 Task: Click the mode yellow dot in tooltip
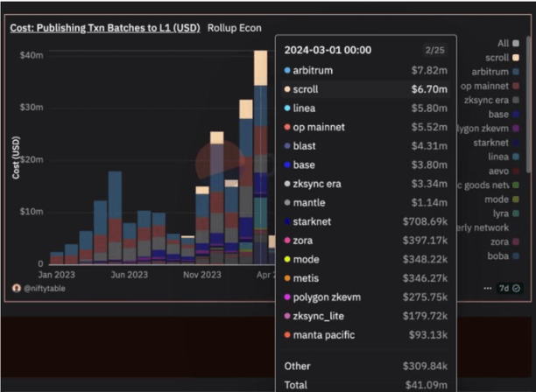tap(288, 260)
